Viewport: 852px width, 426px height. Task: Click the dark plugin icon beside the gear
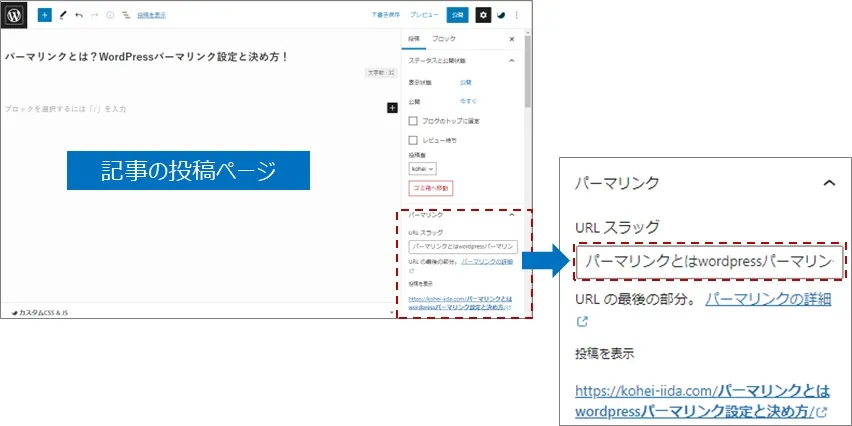[501, 15]
